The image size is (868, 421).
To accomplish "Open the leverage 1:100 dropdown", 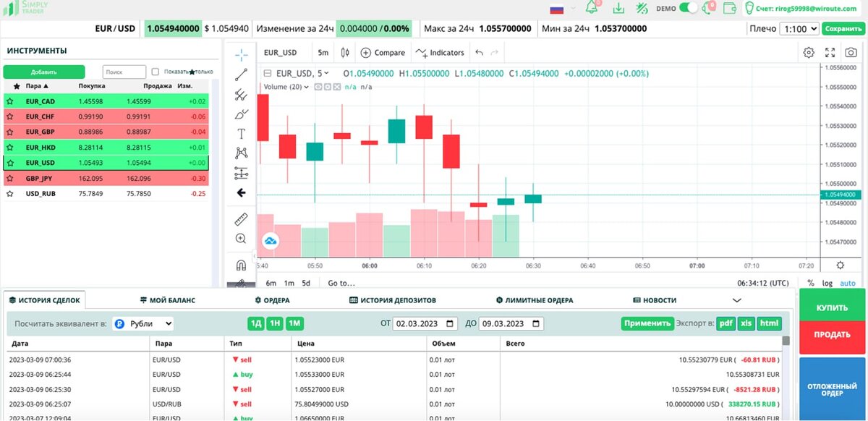I will click(x=799, y=29).
